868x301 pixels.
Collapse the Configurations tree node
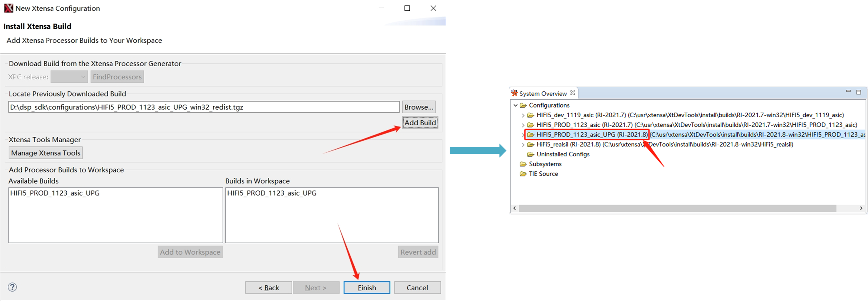click(x=516, y=105)
